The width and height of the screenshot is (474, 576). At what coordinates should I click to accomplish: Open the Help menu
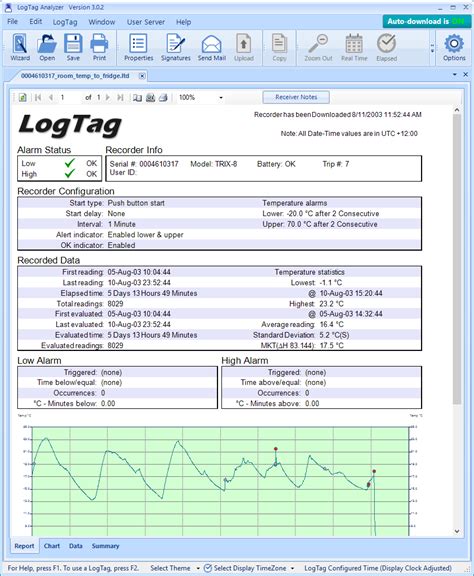(183, 22)
